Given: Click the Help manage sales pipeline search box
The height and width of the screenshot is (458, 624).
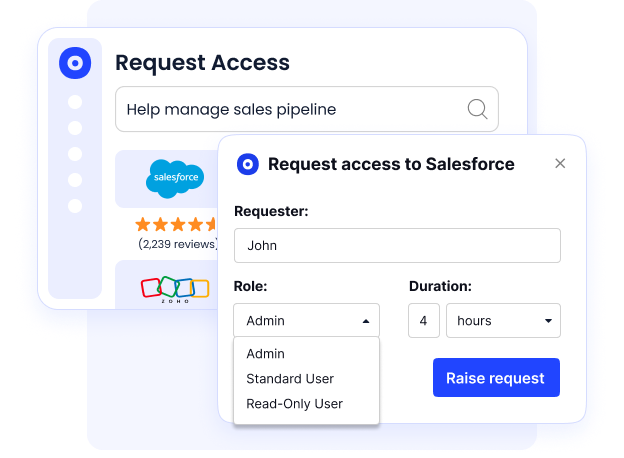Looking at the screenshot, I should (307, 109).
